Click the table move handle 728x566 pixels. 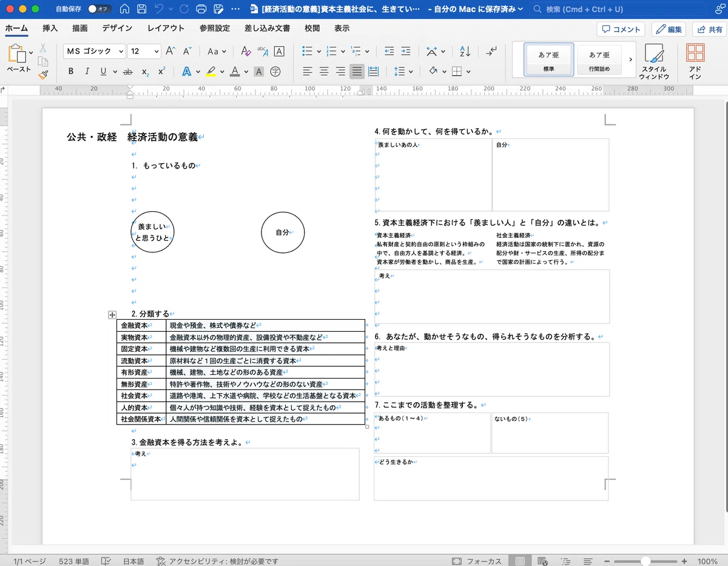112,314
